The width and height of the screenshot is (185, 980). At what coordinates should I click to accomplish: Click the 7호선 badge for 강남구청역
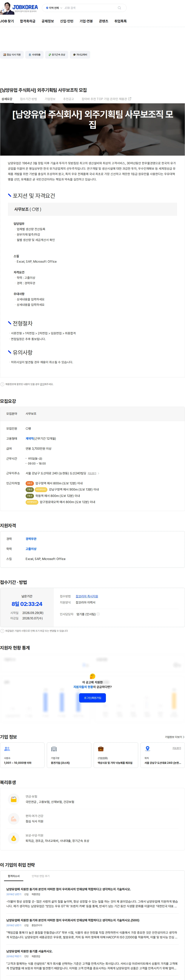30,490
